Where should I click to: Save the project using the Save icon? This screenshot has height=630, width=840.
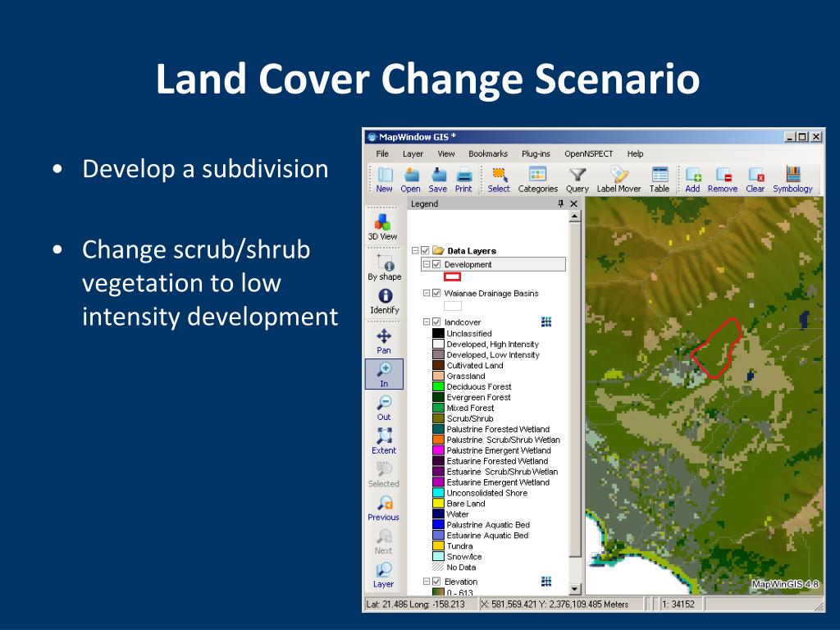(438, 180)
